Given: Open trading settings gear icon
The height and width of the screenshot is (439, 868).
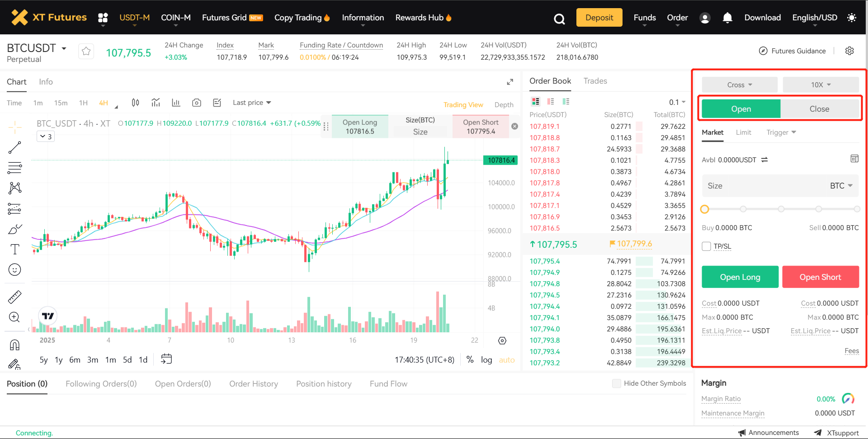Looking at the screenshot, I should 849,51.
